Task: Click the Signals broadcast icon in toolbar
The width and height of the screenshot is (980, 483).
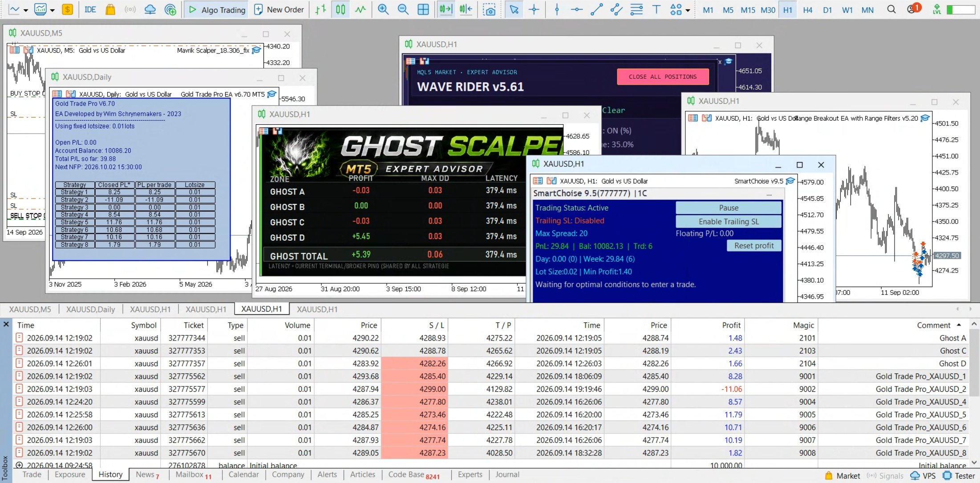Action: 130,9
